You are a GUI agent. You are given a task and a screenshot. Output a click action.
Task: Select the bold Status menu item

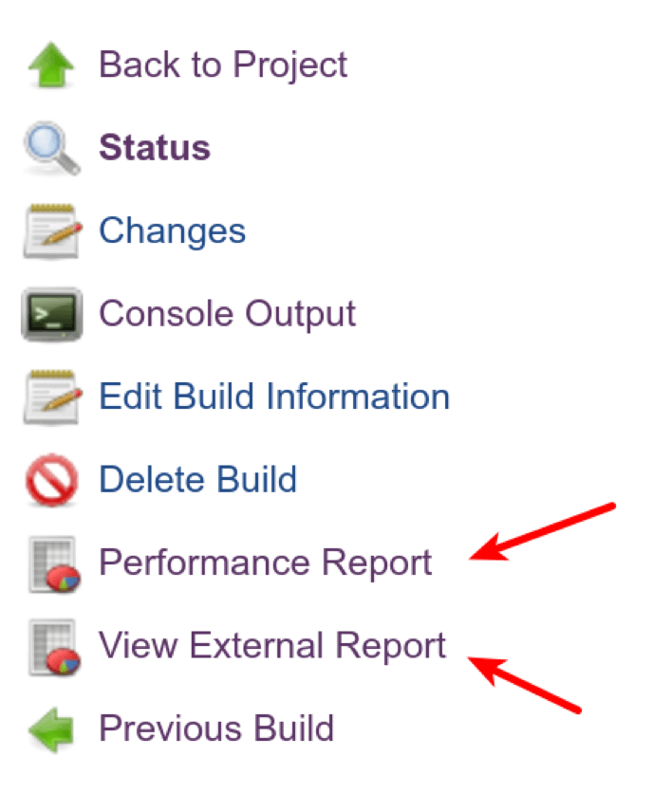click(x=155, y=148)
